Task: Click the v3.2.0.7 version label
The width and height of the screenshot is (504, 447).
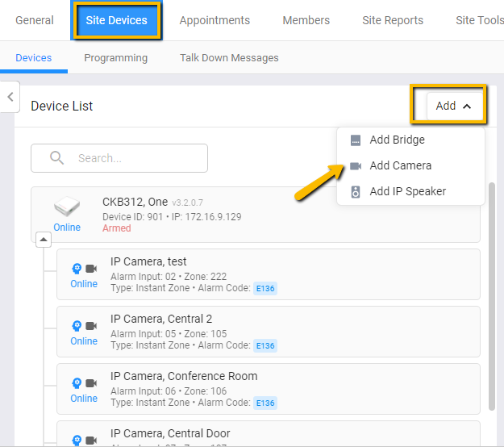Action: [x=187, y=203]
